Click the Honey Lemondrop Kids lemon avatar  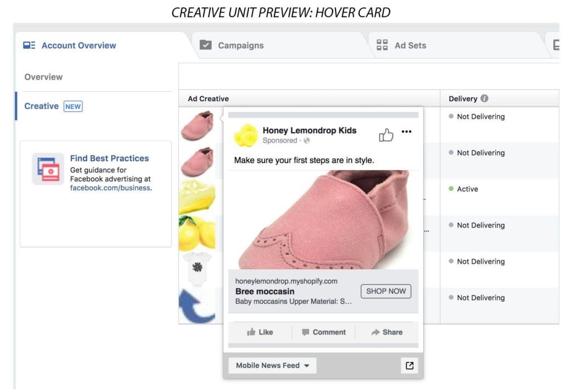pos(246,135)
